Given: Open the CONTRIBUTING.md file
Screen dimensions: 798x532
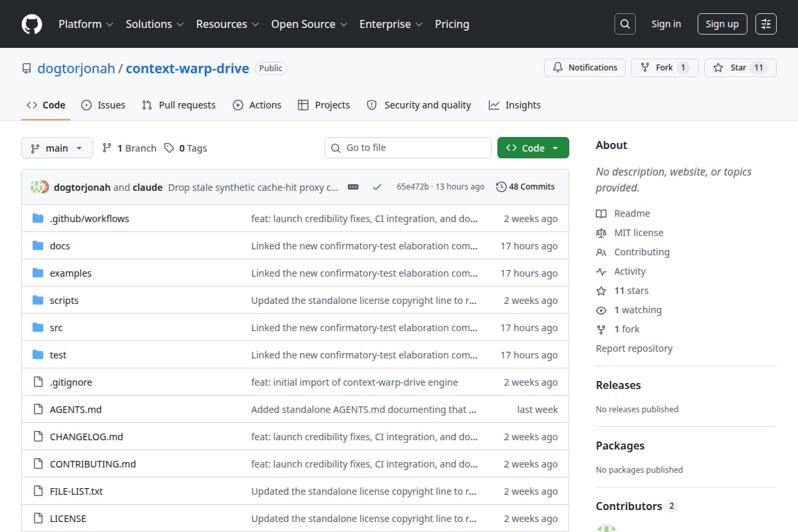Looking at the screenshot, I should [93, 464].
